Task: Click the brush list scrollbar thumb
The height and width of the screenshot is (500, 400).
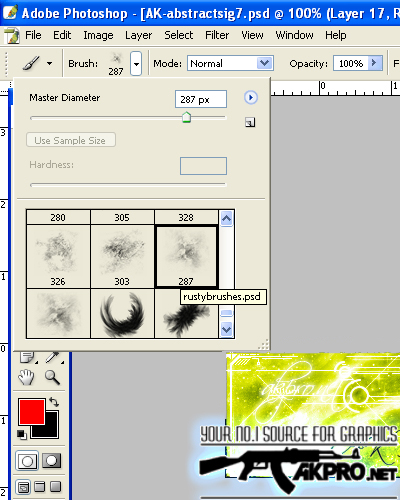Action: 226,313
